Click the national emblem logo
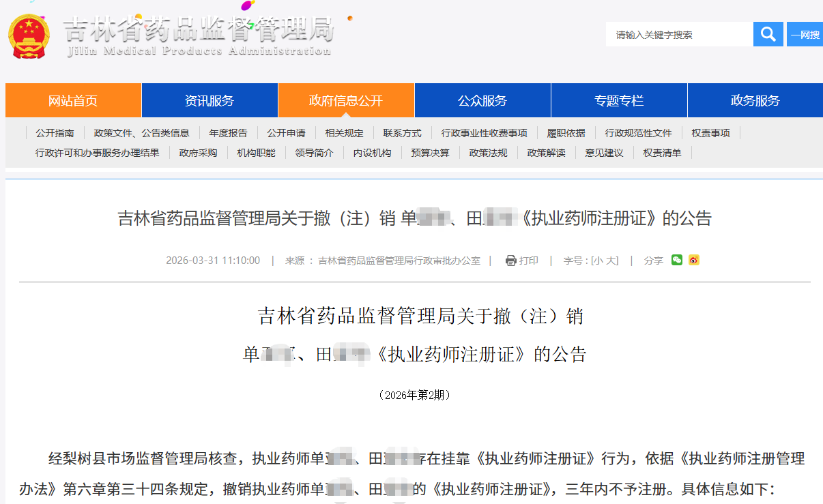The image size is (823, 504). [x=29, y=35]
